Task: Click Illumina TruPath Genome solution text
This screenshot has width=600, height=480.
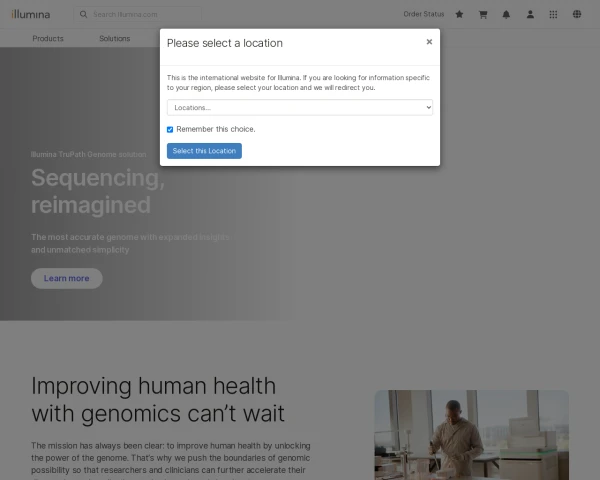Action: click(88, 154)
